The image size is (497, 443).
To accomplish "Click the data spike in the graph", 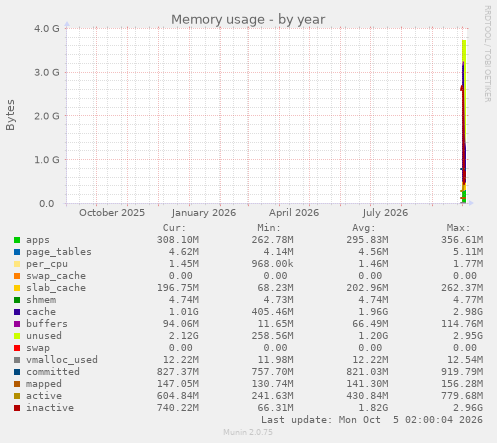I will 464,122.
